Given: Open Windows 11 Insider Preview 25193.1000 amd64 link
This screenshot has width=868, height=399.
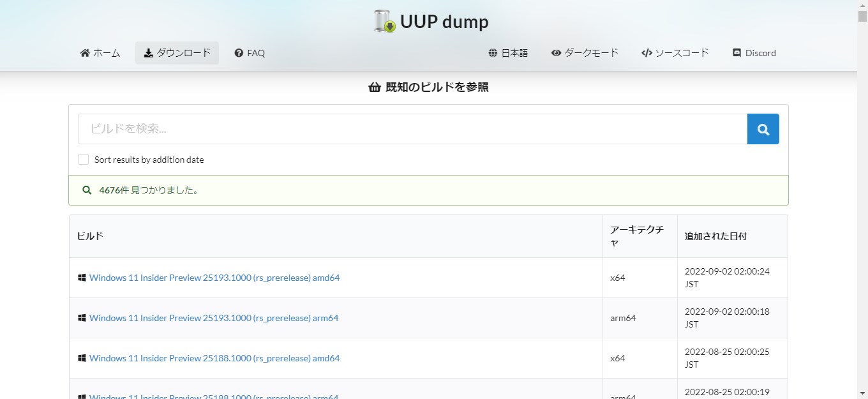Looking at the screenshot, I should 214,278.
